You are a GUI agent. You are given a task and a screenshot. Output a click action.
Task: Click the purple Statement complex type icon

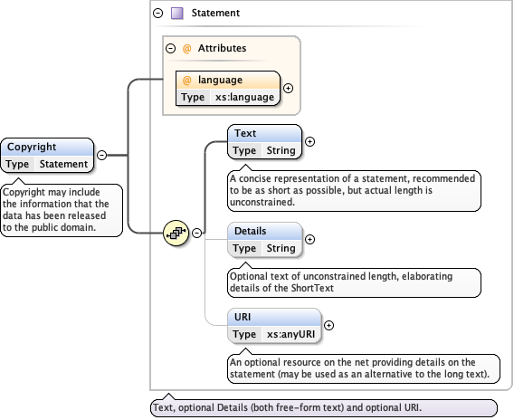pos(177,14)
